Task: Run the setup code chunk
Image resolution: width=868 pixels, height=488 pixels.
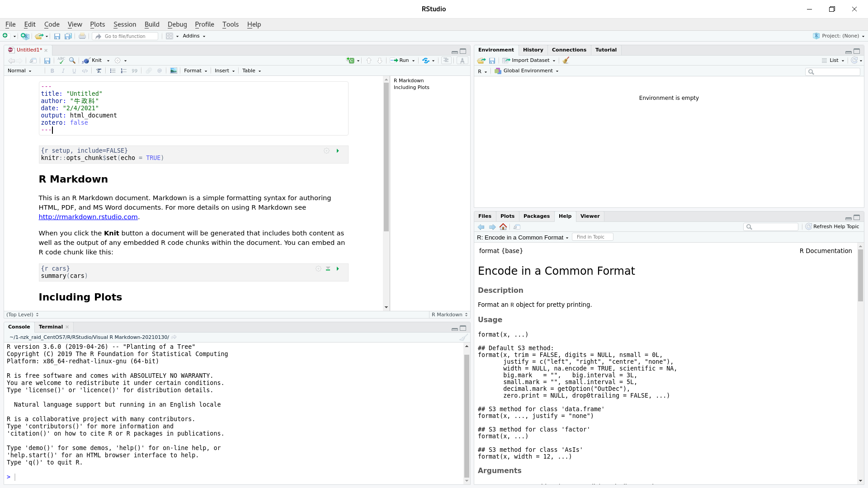Action: tap(338, 151)
